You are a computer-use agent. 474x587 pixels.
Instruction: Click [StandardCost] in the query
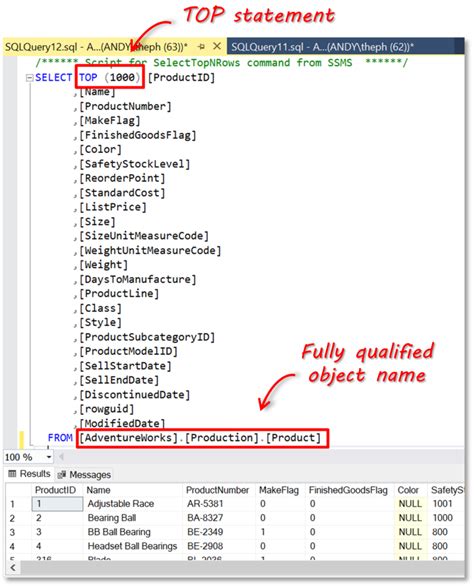coord(122,193)
